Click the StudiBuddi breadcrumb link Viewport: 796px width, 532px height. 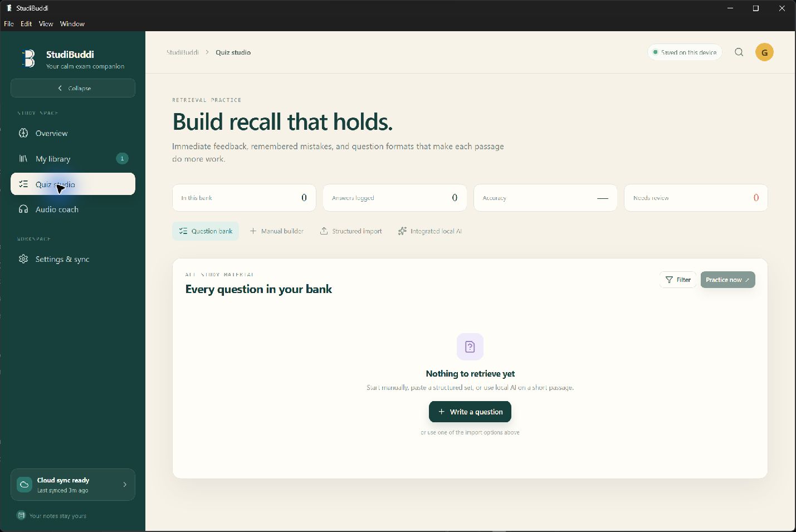(x=183, y=52)
